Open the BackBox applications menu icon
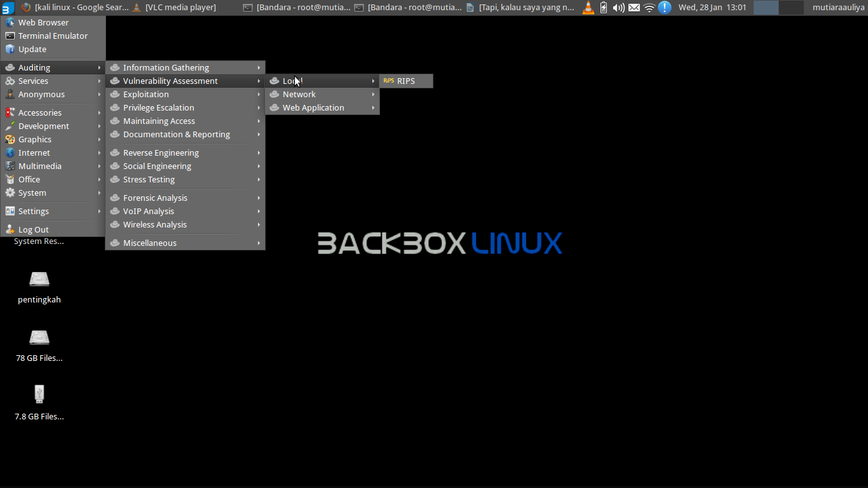Screen dimensions: 868x488 click(7, 7)
